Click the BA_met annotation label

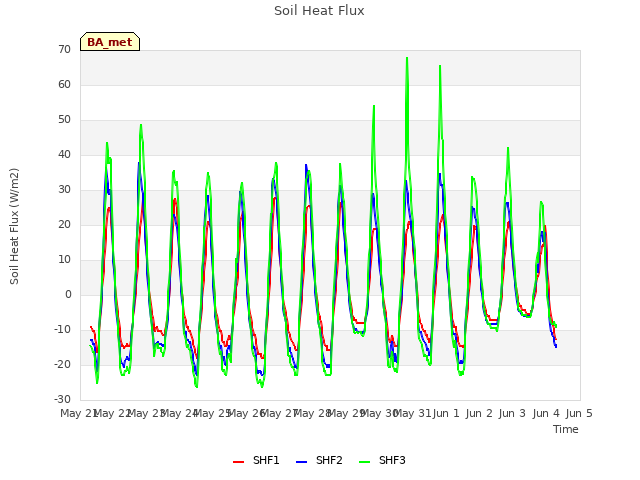click(x=110, y=42)
